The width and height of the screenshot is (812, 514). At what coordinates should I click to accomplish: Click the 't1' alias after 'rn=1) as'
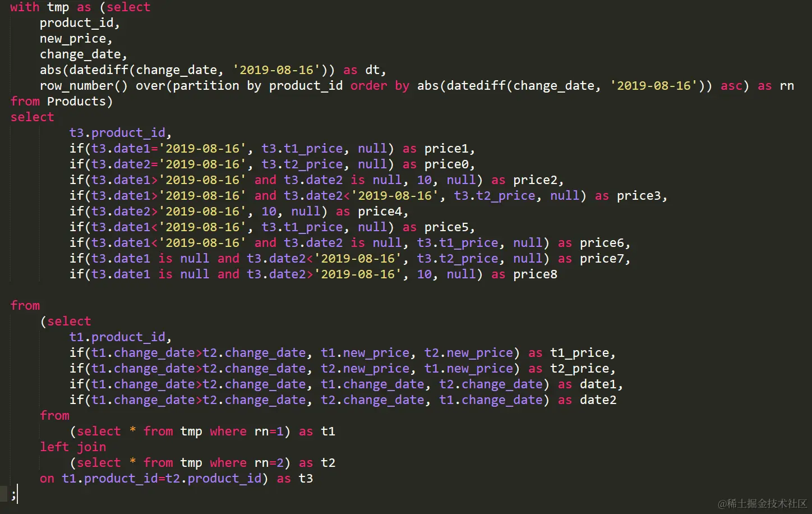coord(328,432)
